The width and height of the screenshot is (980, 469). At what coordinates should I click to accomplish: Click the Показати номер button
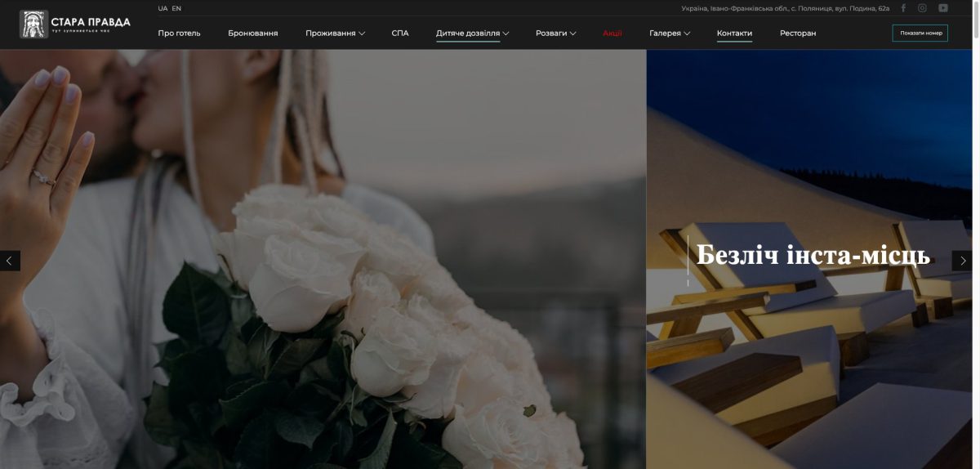click(920, 33)
